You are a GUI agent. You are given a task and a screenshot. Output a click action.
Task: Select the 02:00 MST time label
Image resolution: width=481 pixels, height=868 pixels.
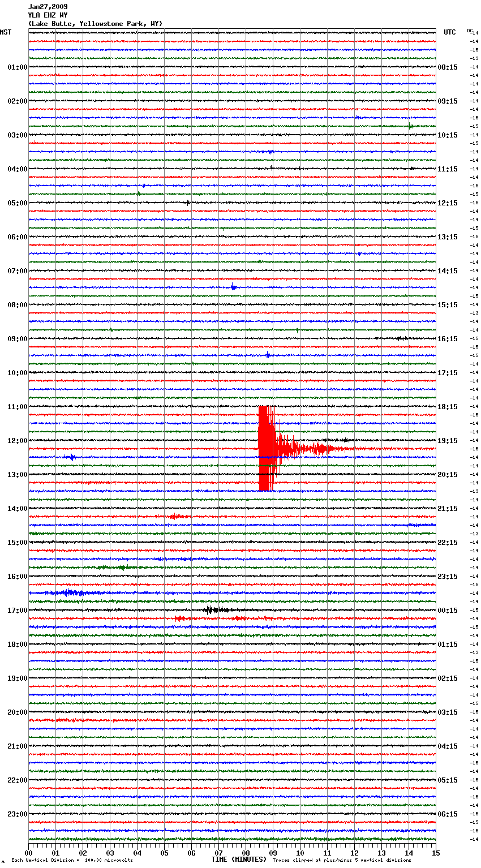point(18,101)
